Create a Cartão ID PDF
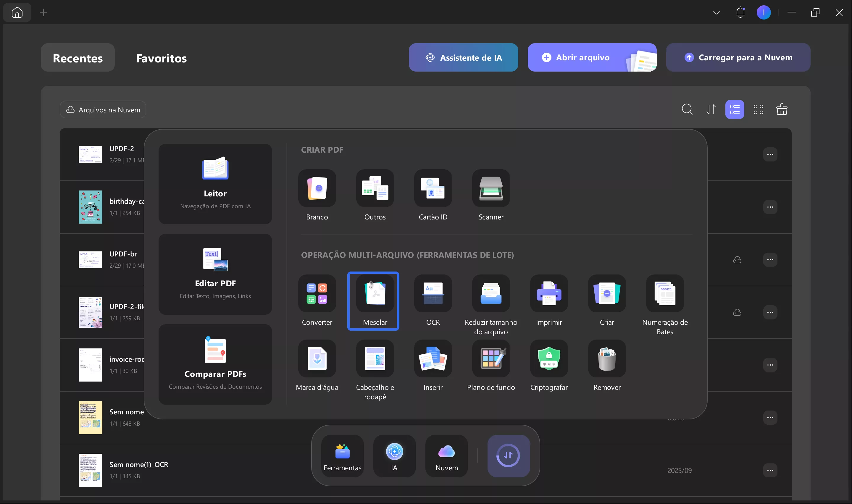 (x=433, y=188)
